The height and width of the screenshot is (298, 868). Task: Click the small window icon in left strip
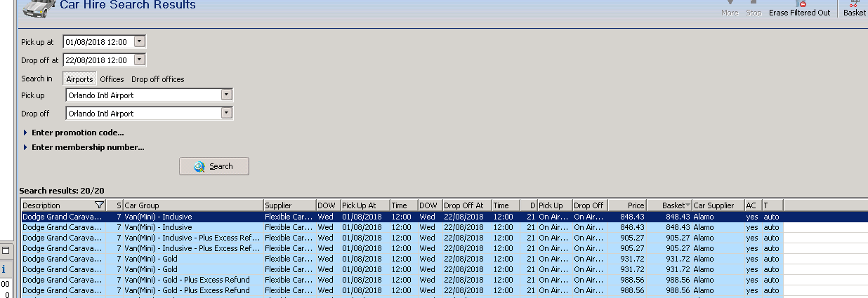tap(4, 250)
